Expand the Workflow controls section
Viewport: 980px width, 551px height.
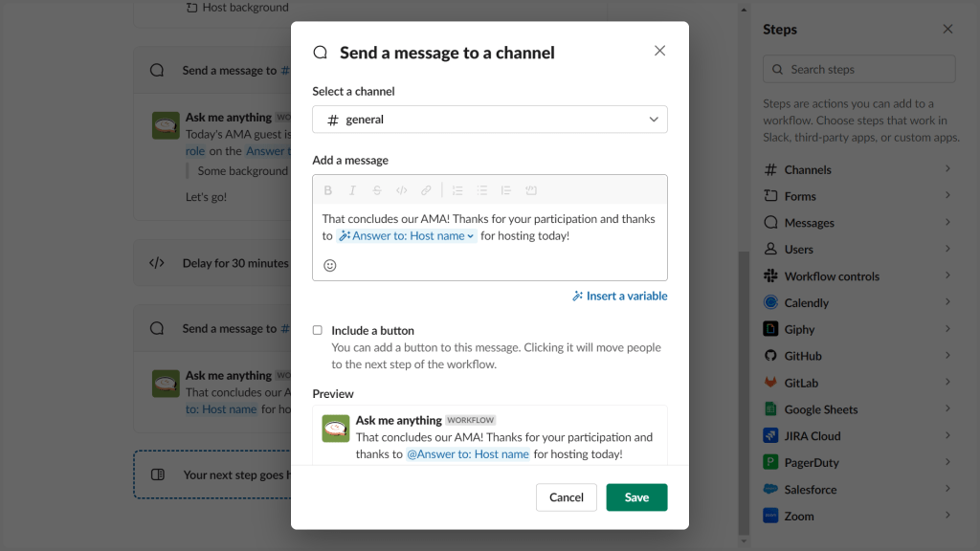858,275
